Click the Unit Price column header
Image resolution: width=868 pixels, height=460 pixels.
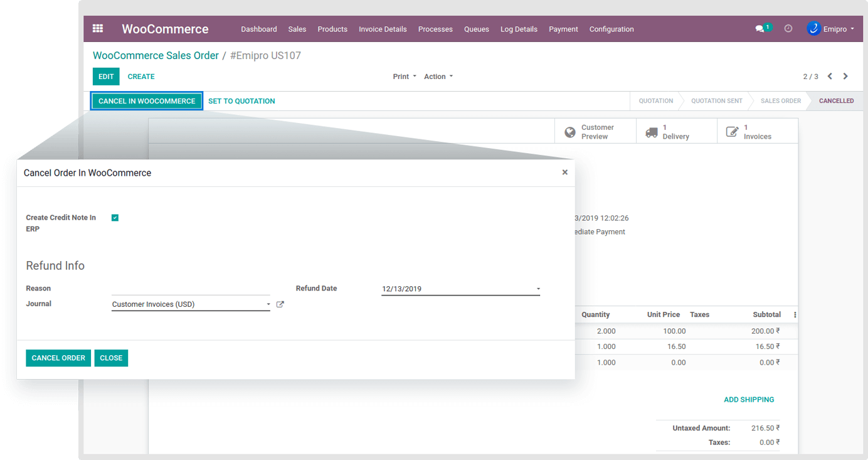(664, 315)
